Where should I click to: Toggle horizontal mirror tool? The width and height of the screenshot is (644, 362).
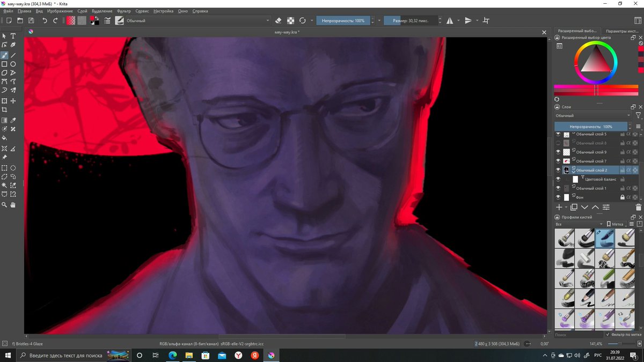(450, 20)
